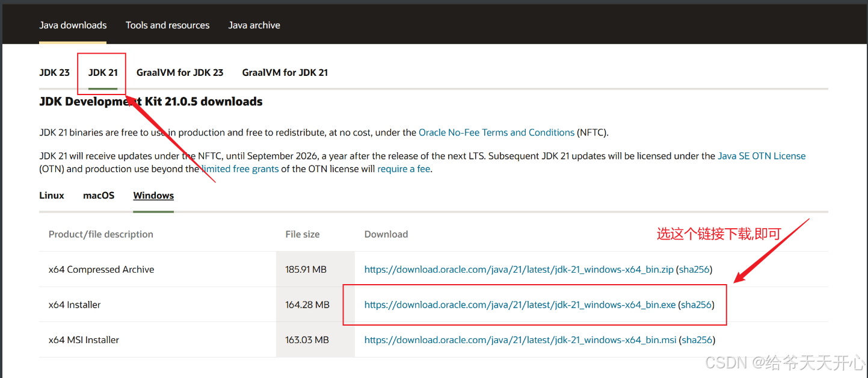Select the JDK 23 tab
This screenshot has height=378, width=868.
click(54, 72)
